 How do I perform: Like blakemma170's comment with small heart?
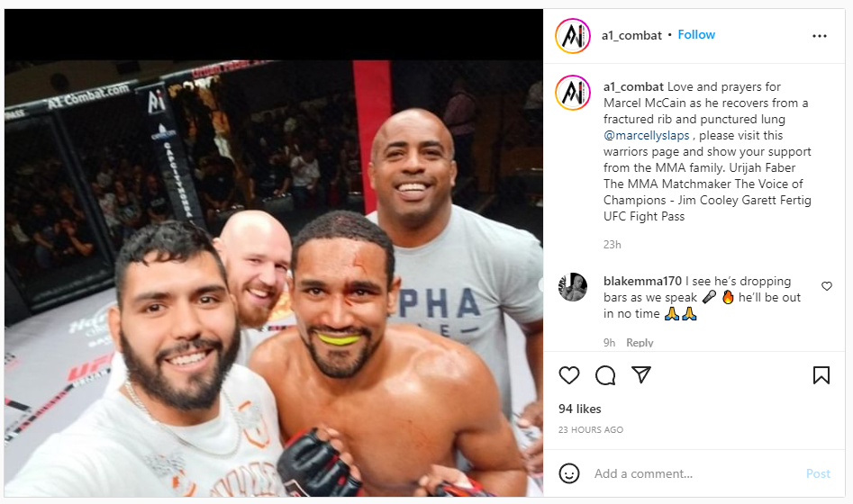point(827,286)
